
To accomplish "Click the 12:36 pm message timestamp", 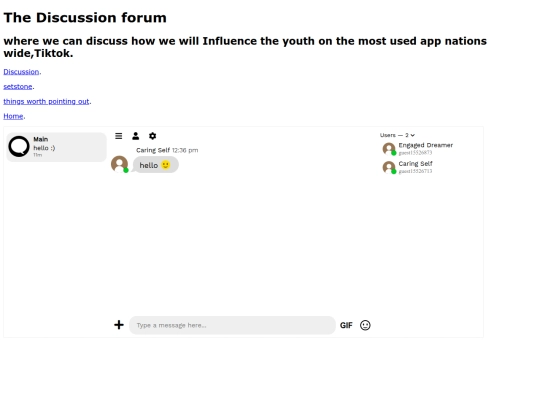I will tap(185, 150).
